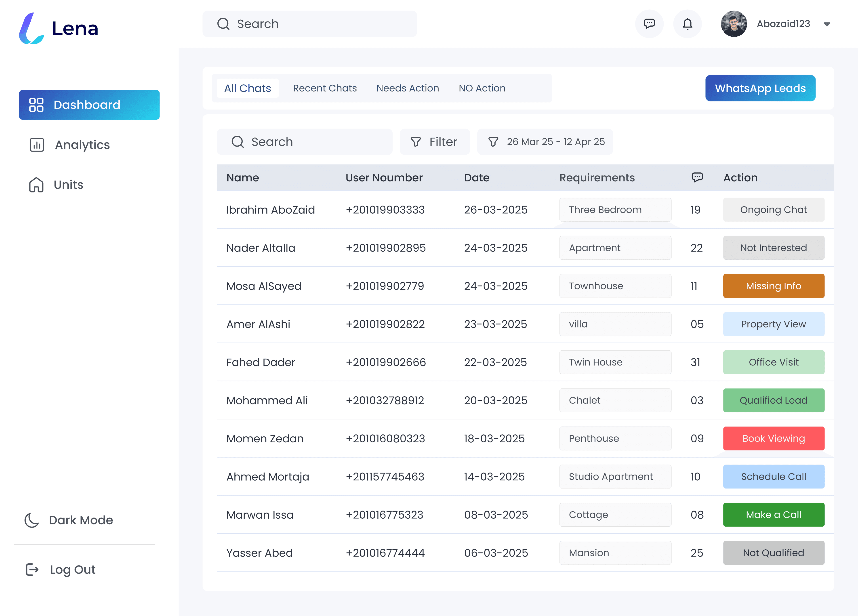
Task: Click the Name column header
Action: pyautogui.click(x=242, y=177)
